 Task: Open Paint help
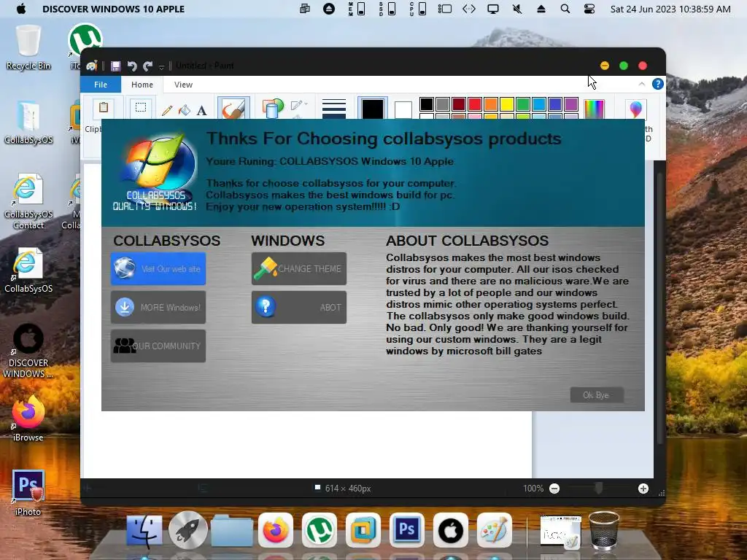click(657, 84)
